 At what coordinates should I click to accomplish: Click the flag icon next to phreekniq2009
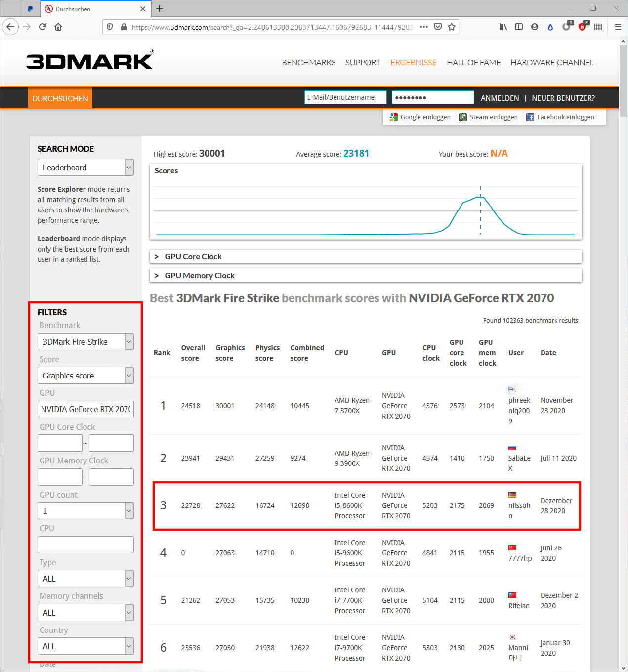coord(512,389)
